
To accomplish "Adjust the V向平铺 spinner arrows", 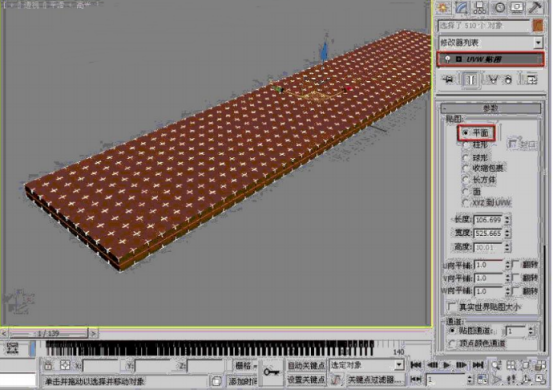I will [507, 278].
